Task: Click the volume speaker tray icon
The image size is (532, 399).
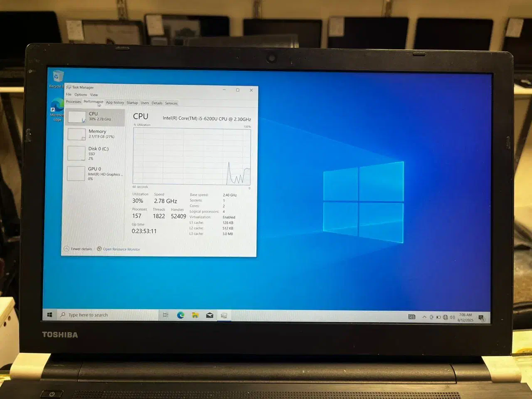Action: click(452, 317)
